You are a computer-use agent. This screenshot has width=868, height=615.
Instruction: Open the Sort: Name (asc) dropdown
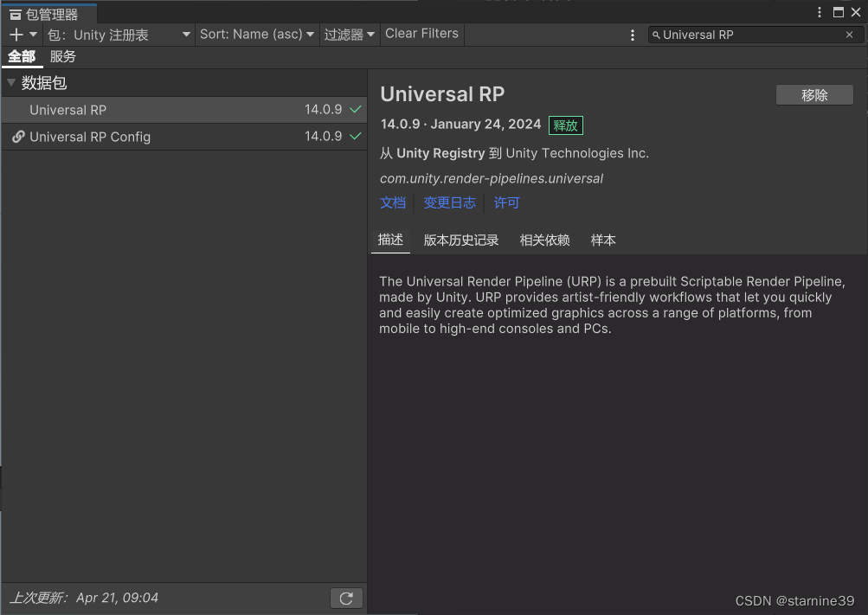[x=257, y=35]
